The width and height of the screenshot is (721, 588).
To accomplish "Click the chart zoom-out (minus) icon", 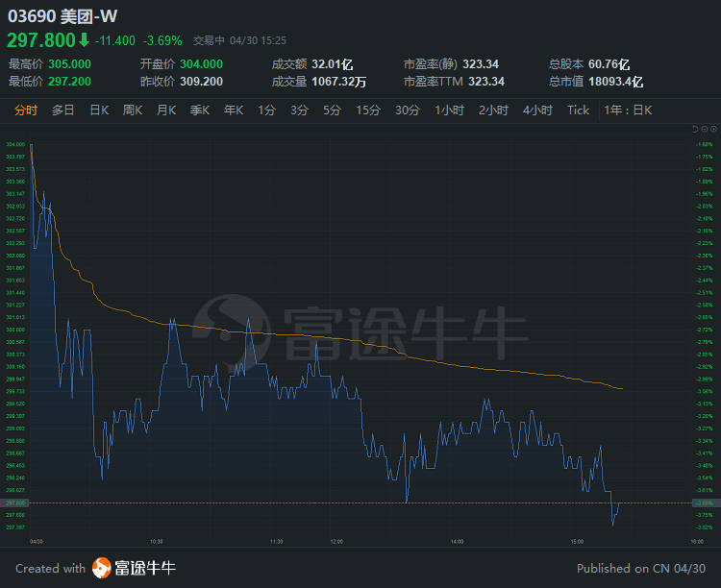I will coord(705,129).
